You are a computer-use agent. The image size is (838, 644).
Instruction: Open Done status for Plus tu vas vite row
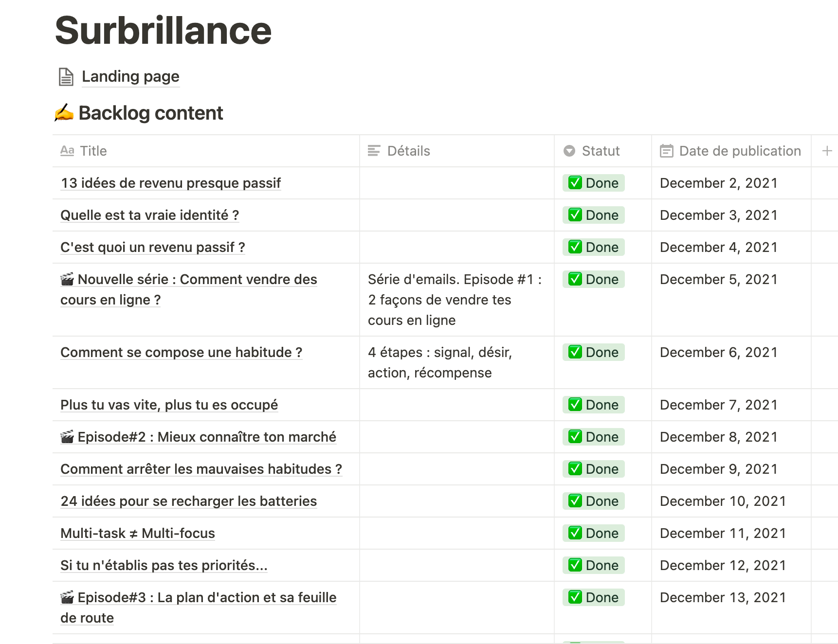593,405
